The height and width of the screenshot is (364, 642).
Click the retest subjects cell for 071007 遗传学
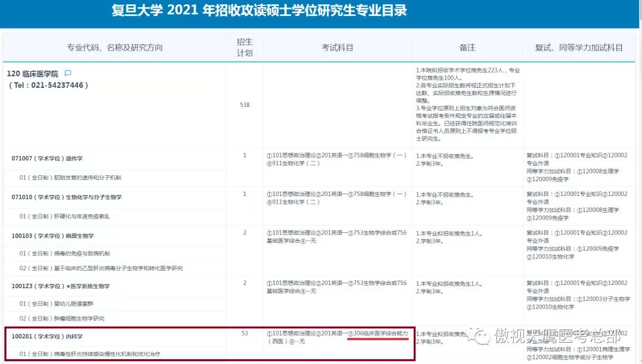coord(577,167)
